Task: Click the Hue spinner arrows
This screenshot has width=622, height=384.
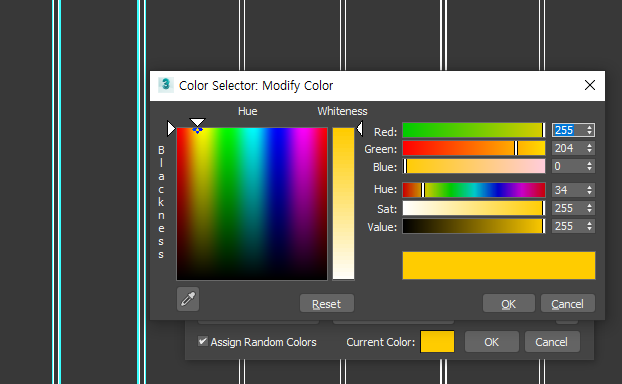Action: (589, 190)
